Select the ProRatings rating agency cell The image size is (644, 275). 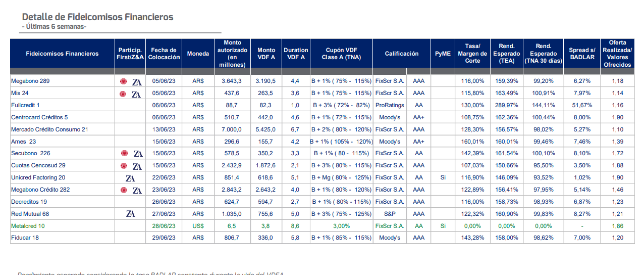click(389, 105)
